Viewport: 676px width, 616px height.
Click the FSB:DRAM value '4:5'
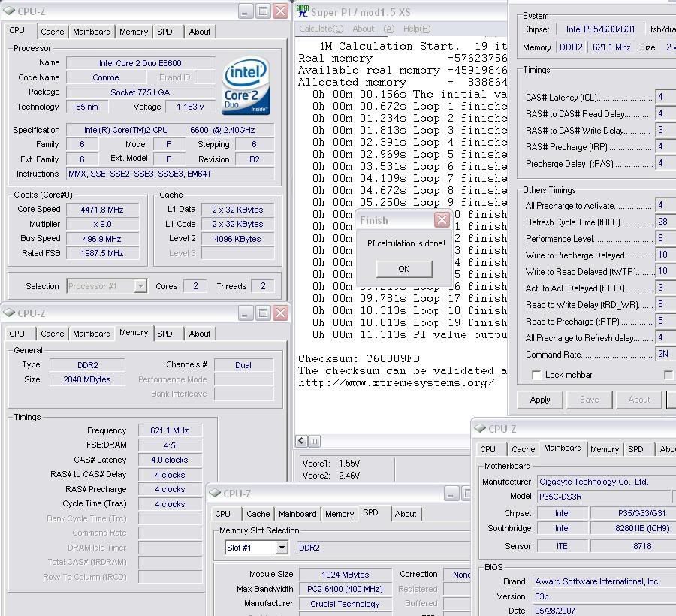(x=170, y=445)
